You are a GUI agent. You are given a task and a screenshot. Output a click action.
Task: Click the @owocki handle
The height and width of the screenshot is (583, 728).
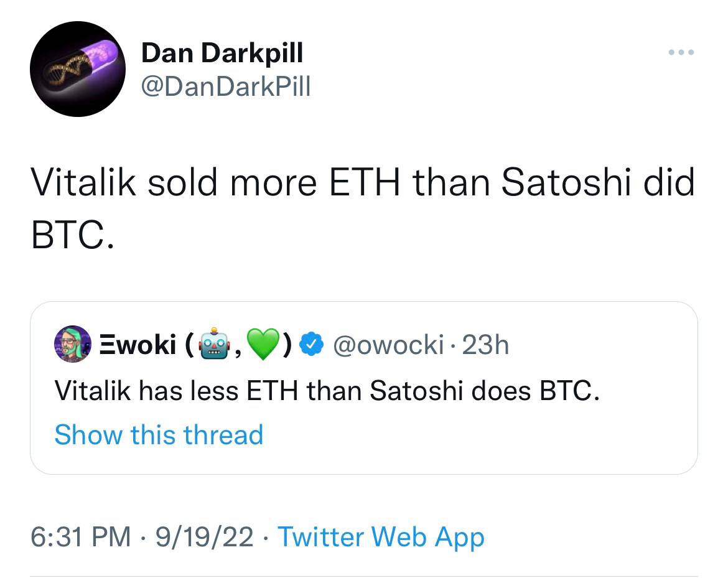(x=388, y=345)
